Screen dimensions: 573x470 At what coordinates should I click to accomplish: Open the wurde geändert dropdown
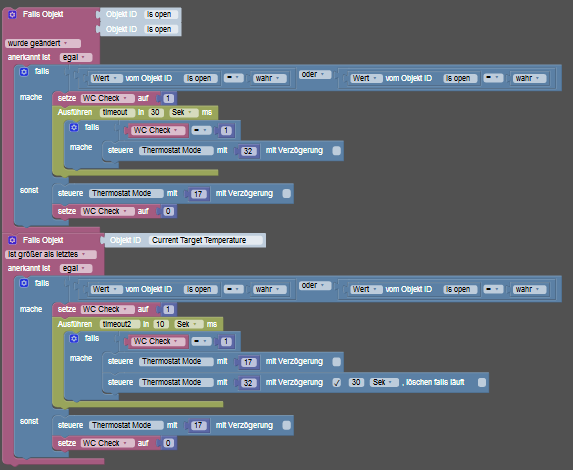pos(43,43)
